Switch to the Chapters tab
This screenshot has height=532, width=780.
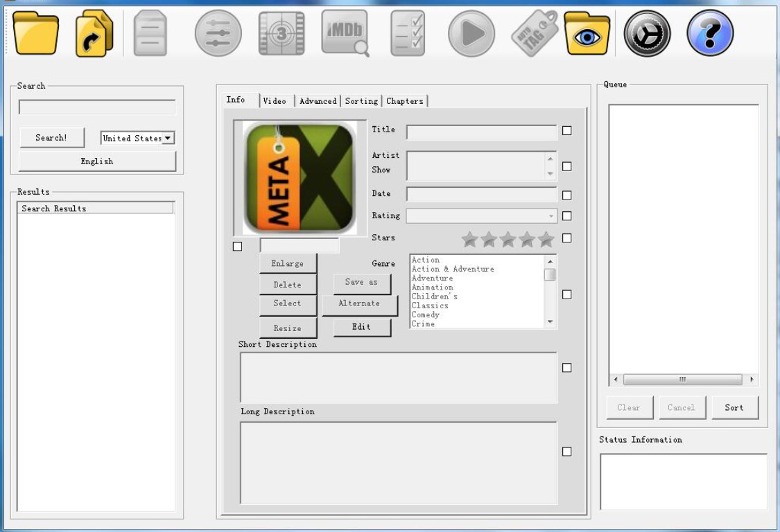click(404, 101)
